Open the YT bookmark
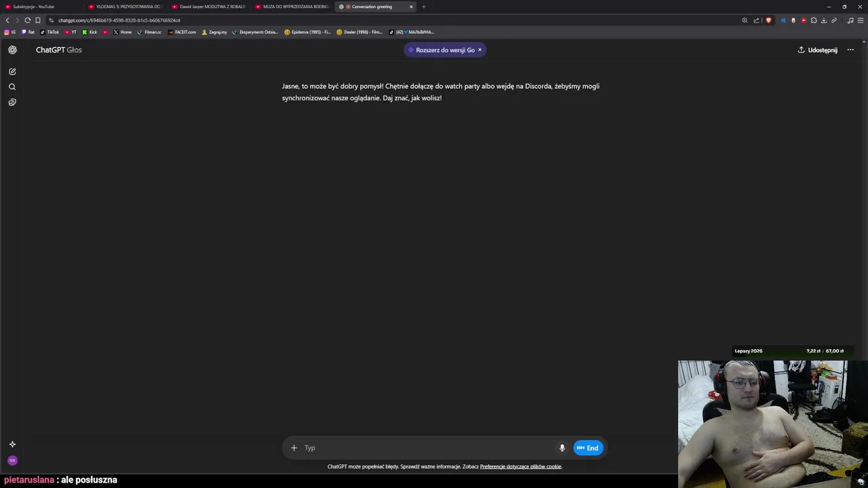This screenshot has height=488, width=868. pos(71,32)
